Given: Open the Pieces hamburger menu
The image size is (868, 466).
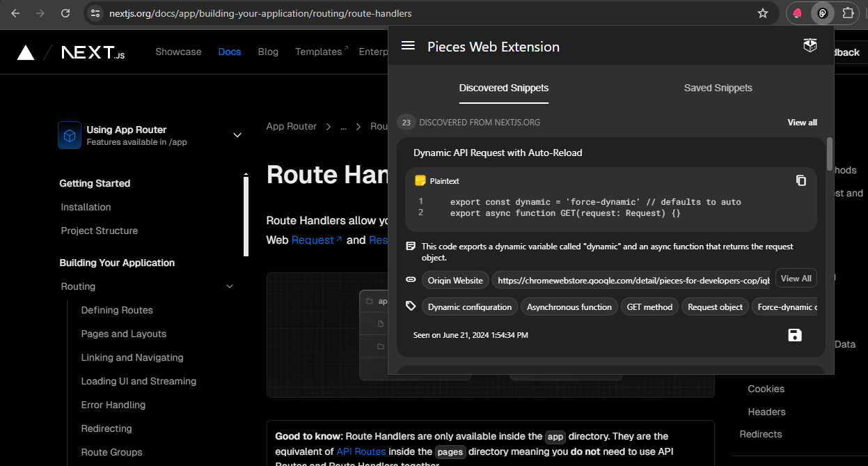Looking at the screenshot, I should click(408, 45).
